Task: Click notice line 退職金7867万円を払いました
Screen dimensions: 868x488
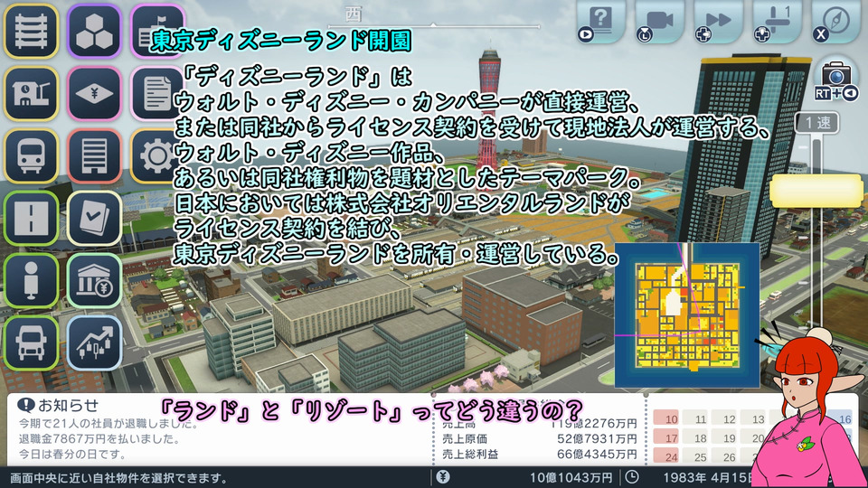Action: click(x=99, y=439)
